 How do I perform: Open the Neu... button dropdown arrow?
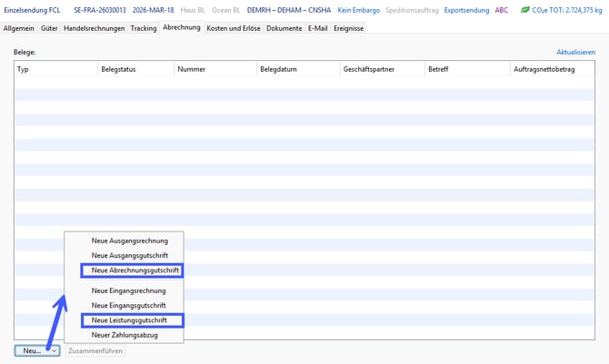[x=55, y=350]
